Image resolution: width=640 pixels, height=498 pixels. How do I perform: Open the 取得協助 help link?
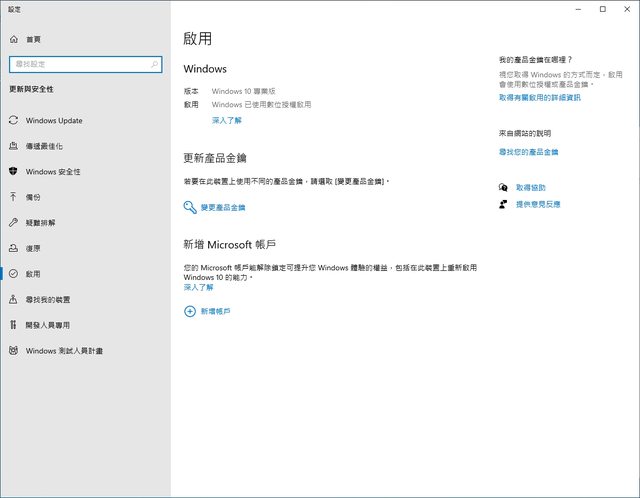(530, 188)
